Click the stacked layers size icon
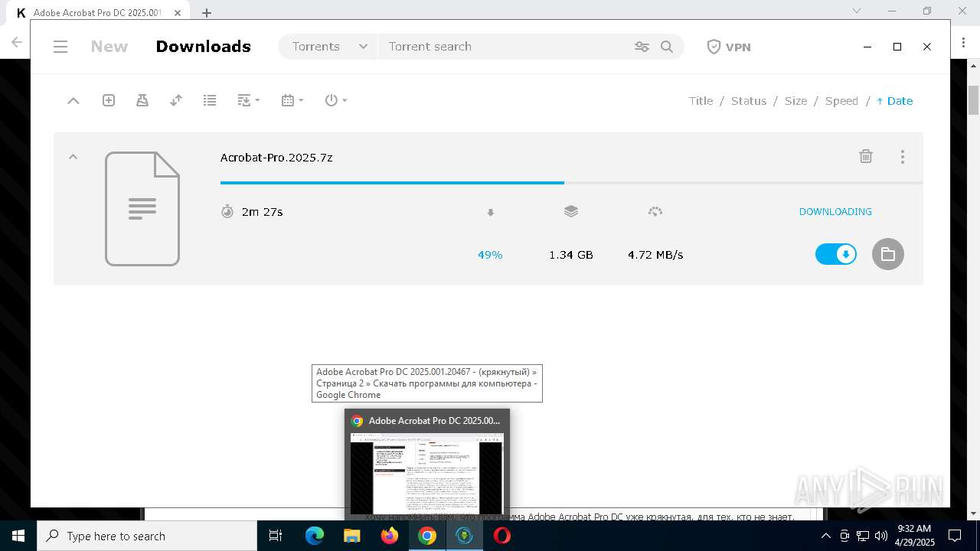 click(x=571, y=211)
